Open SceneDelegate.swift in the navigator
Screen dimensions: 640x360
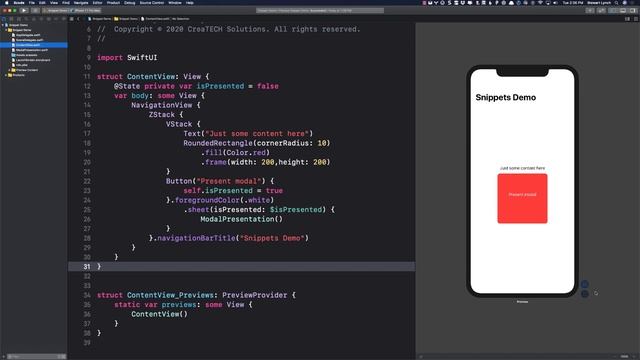pyautogui.click(x=29, y=40)
